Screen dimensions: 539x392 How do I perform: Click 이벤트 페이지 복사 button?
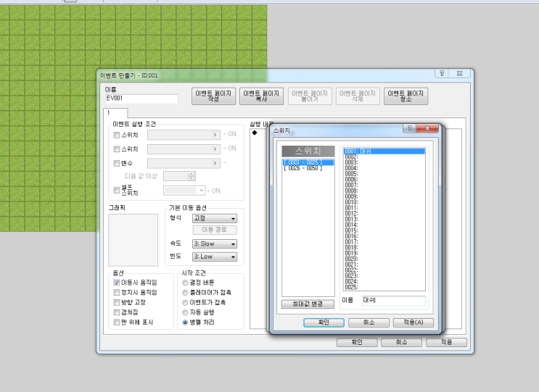(x=261, y=96)
